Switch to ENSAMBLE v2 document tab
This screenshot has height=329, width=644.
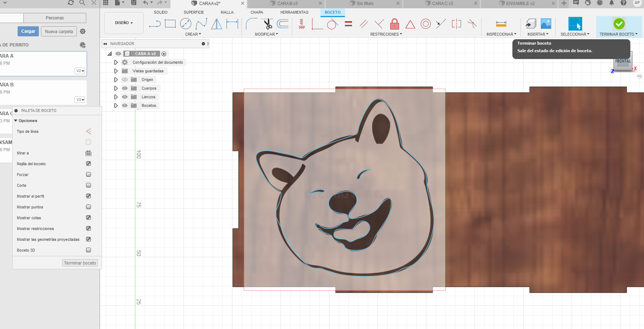520,4
